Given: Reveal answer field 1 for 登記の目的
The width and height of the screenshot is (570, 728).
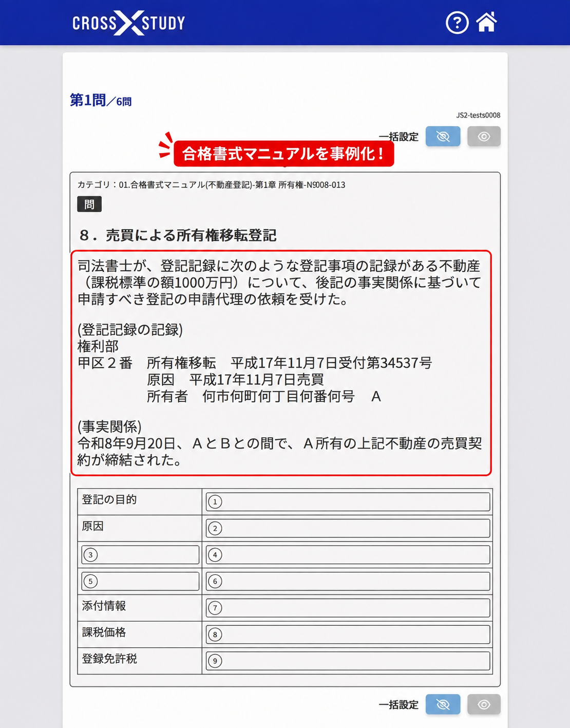Looking at the screenshot, I should coord(348,502).
